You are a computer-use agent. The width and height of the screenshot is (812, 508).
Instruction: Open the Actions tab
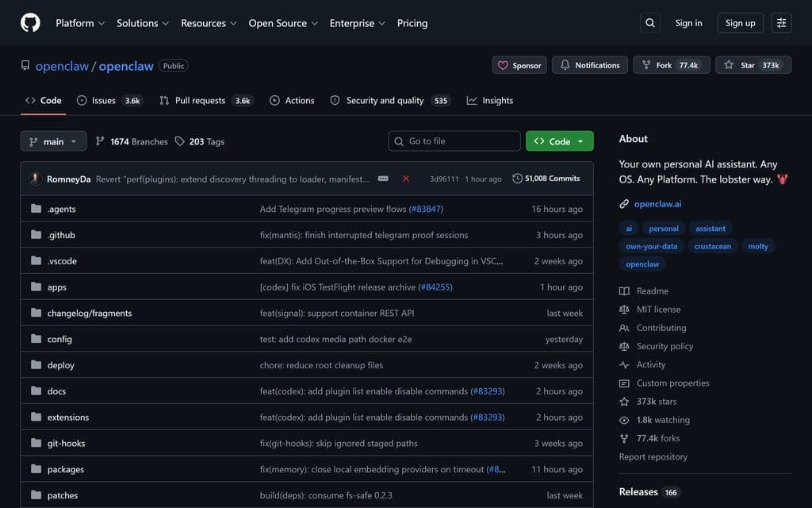click(292, 101)
